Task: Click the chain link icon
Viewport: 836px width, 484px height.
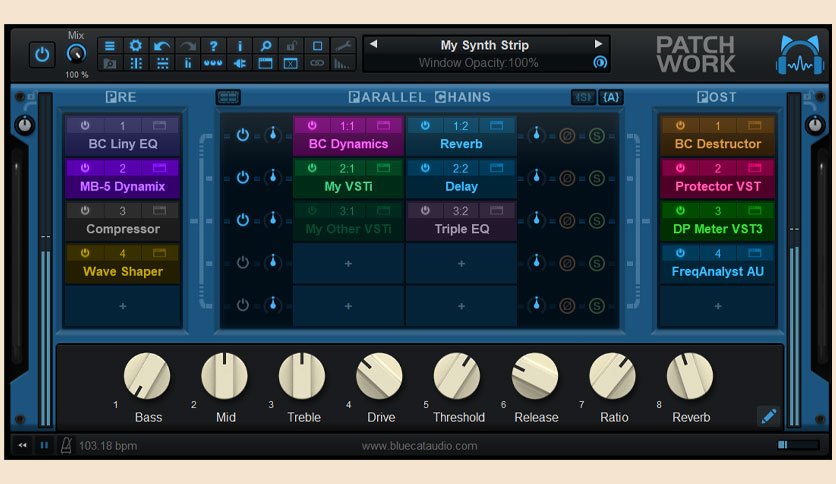Action: (x=317, y=63)
